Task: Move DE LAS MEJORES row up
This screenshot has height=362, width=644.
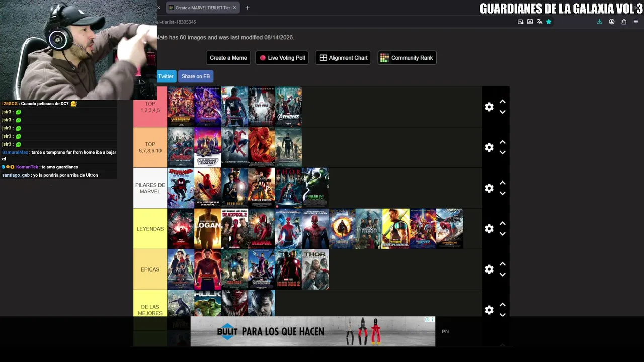Action: pos(502,305)
